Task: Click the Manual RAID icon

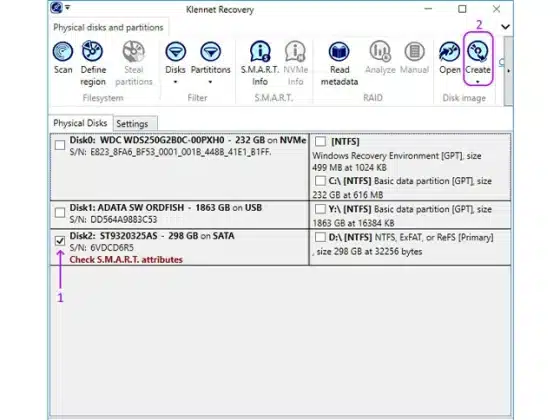Action: tap(414, 51)
